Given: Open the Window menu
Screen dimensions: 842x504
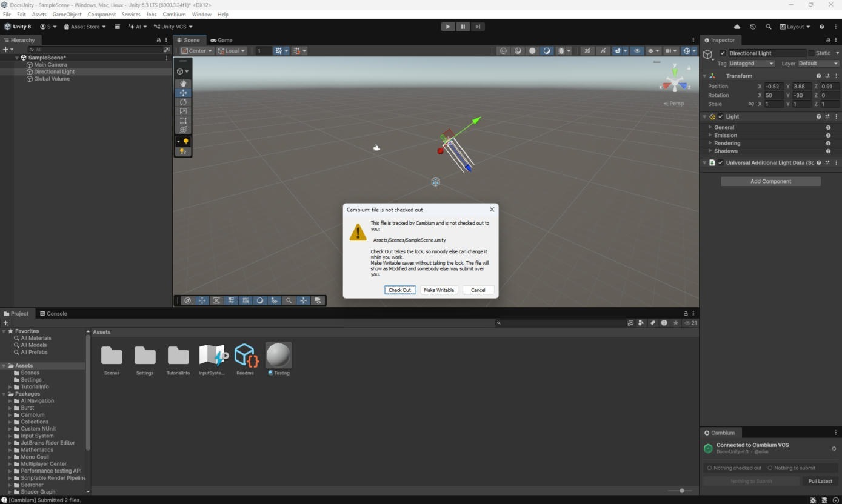Looking at the screenshot, I should click(201, 14).
